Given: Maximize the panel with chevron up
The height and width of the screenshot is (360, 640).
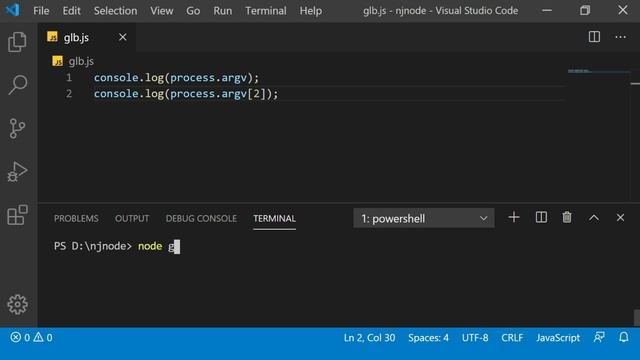Looking at the screenshot, I should 594,218.
